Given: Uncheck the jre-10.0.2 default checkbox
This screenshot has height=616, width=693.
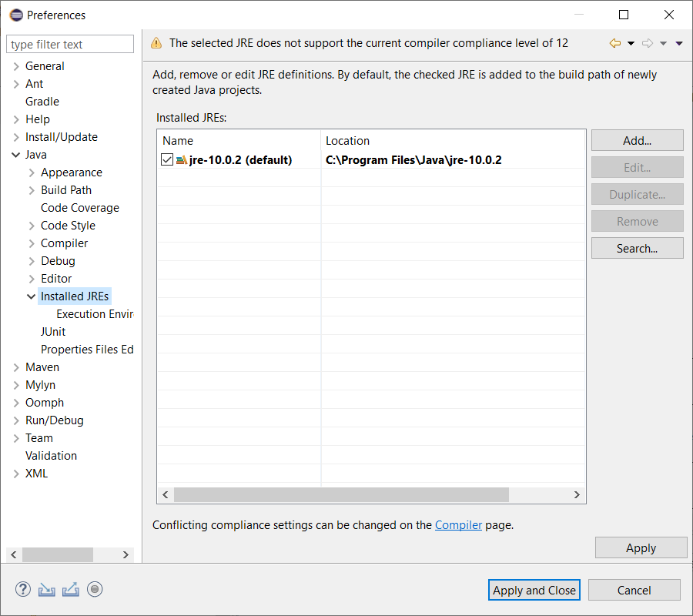Looking at the screenshot, I should pos(167,160).
